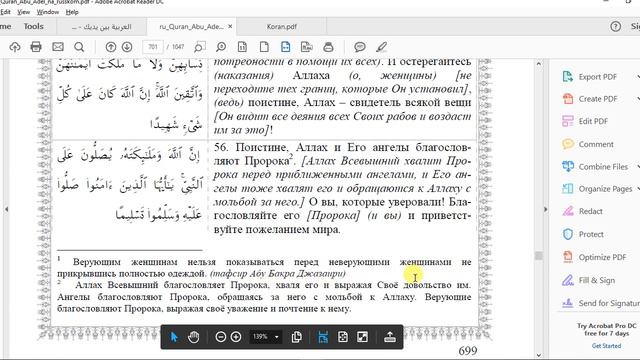The image size is (640, 360).
Task: Click the scroll up arrow of document
Action: [x=539, y=64]
